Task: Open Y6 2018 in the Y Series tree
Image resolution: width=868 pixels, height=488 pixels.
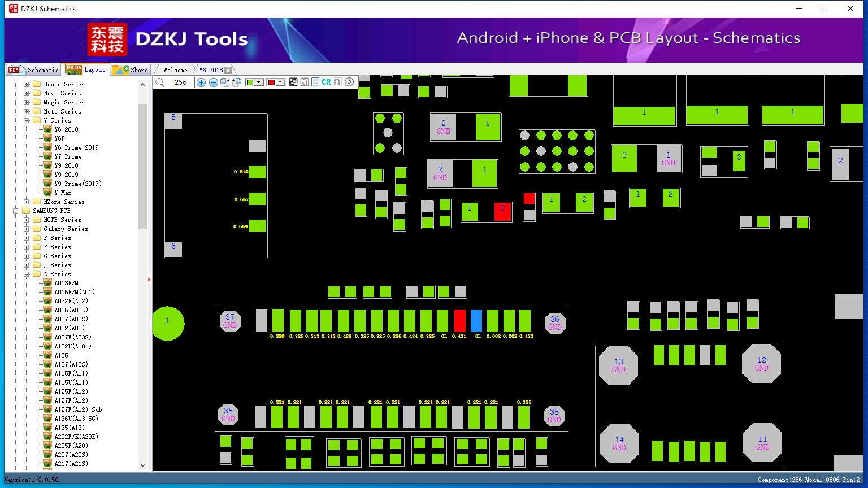Action: 67,129
